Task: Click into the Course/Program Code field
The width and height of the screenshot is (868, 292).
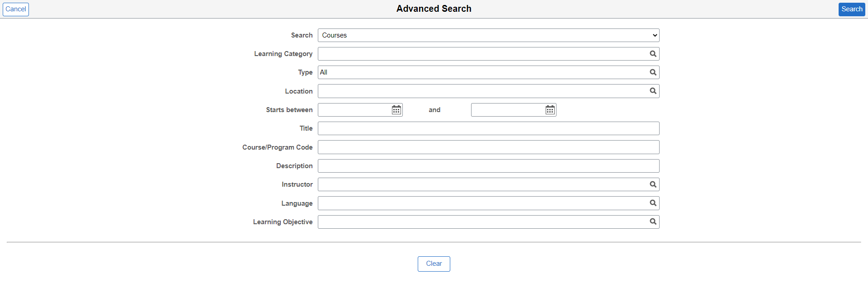Action: pyautogui.click(x=488, y=147)
